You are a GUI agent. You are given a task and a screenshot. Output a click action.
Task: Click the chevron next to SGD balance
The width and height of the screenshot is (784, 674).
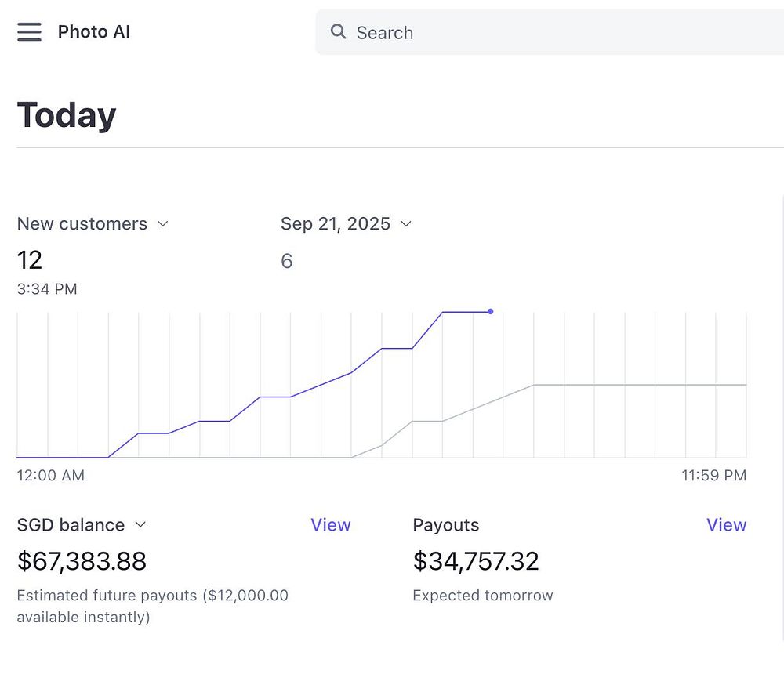(141, 525)
